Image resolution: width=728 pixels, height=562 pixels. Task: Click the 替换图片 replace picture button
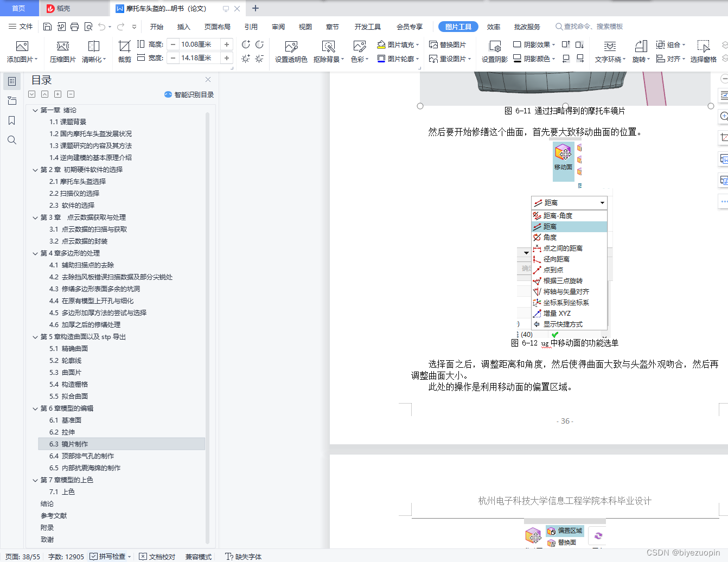[x=448, y=44]
